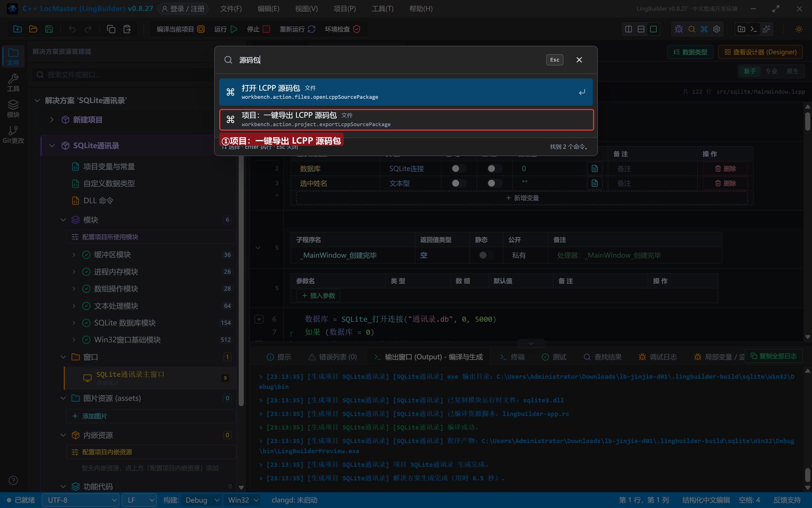Close the command palette with X
The image size is (812, 508).
click(579, 60)
